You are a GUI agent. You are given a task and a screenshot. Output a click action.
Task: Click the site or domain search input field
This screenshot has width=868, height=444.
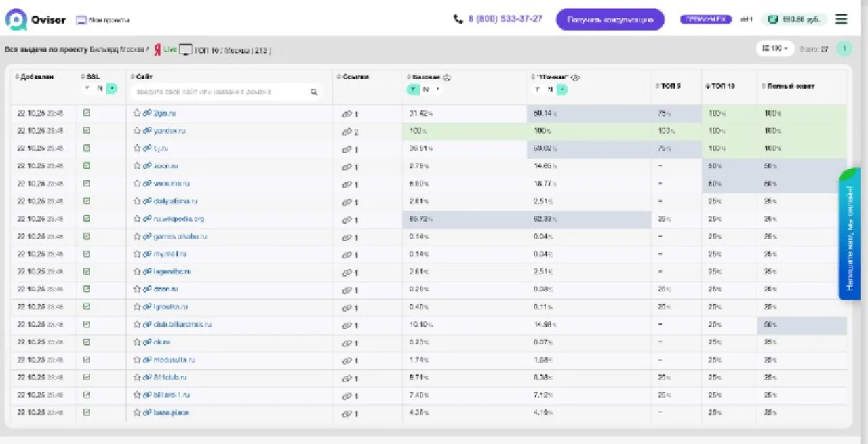coord(226,92)
